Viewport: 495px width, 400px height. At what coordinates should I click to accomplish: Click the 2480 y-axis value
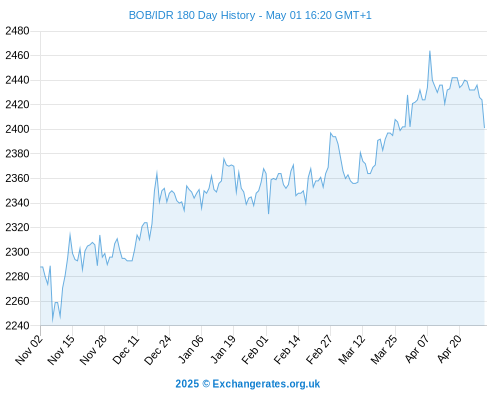pos(17,31)
